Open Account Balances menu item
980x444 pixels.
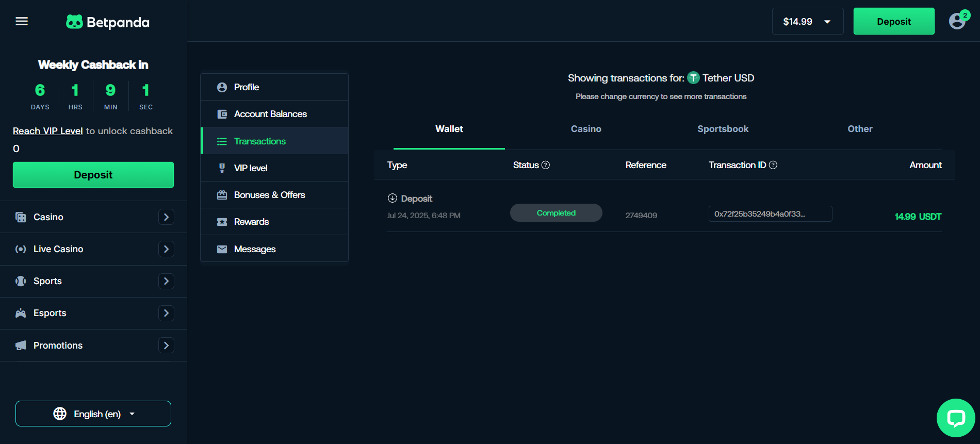274,114
